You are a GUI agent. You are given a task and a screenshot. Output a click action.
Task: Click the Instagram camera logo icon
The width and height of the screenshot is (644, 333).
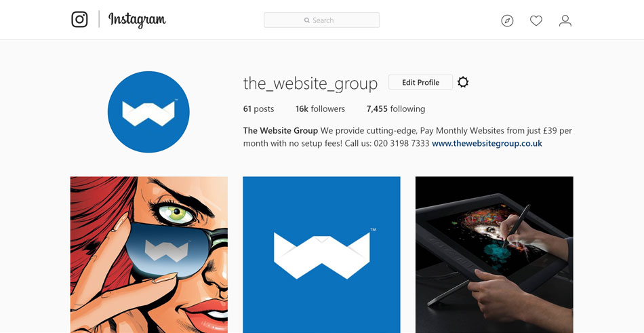click(x=79, y=19)
